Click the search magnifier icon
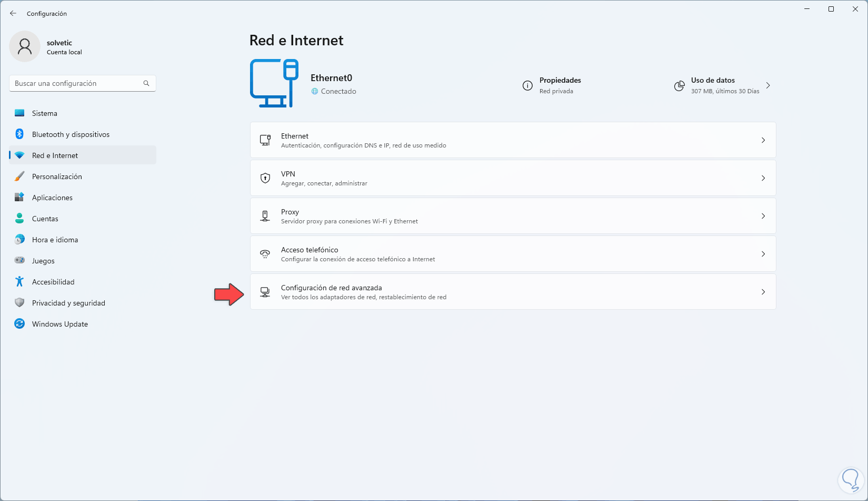 (x=146, y=83)
